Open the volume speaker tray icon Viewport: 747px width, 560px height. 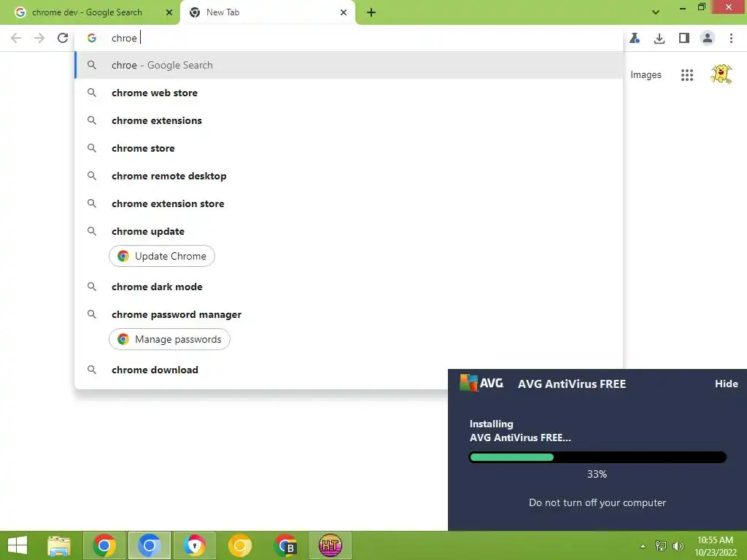678,545
